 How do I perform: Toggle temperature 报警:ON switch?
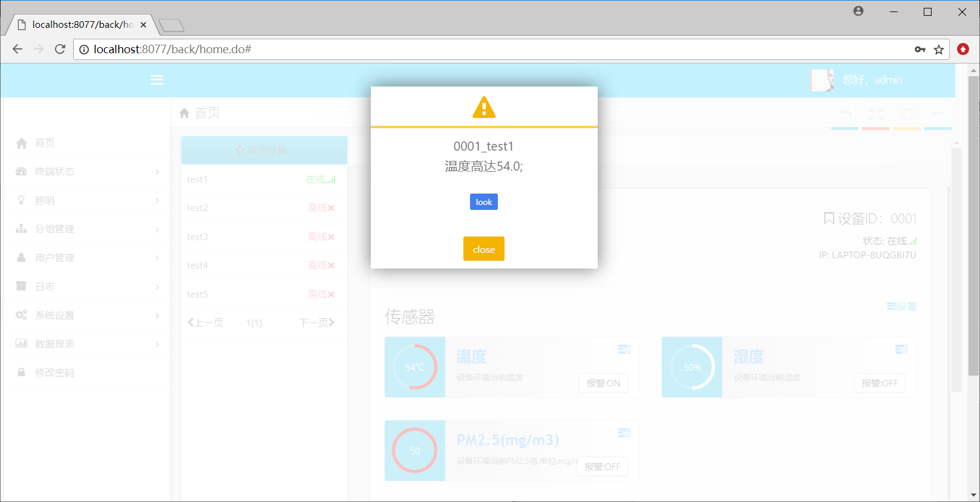603,383
